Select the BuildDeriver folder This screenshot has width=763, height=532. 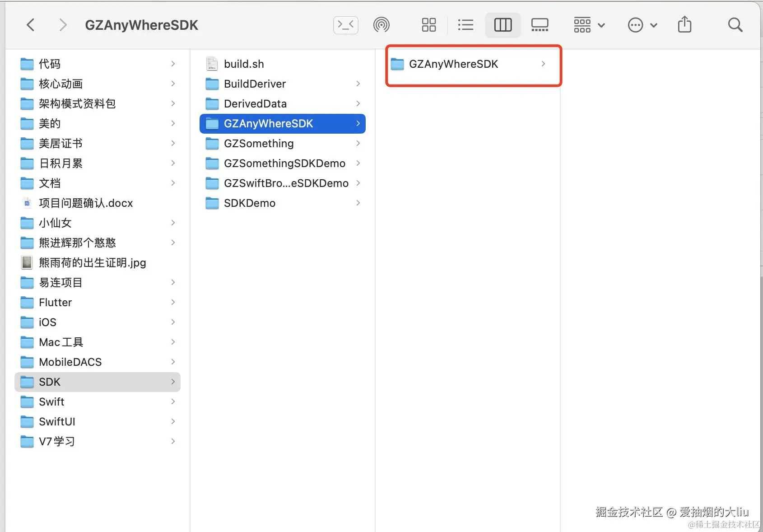click(x=283, y=84)
